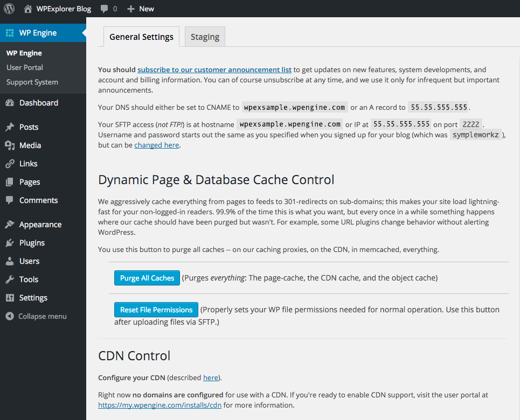
Task: Select the WP Engine grid icon
Action: click(x=10, y=33)
